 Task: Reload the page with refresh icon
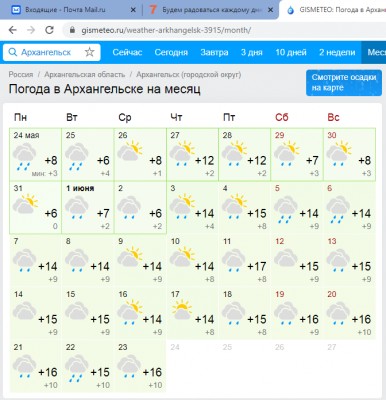pyautogui.click(x=49, y=30)
